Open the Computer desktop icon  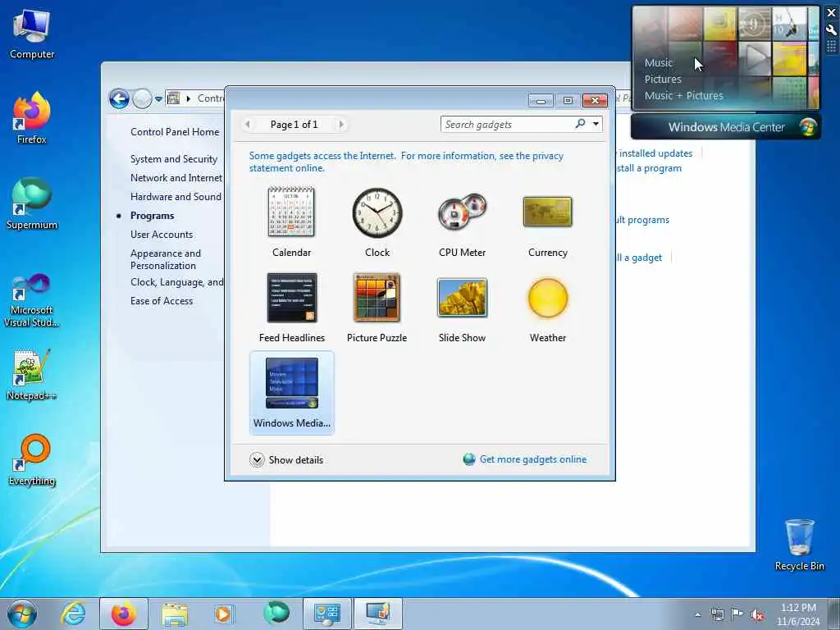(32, 34)
